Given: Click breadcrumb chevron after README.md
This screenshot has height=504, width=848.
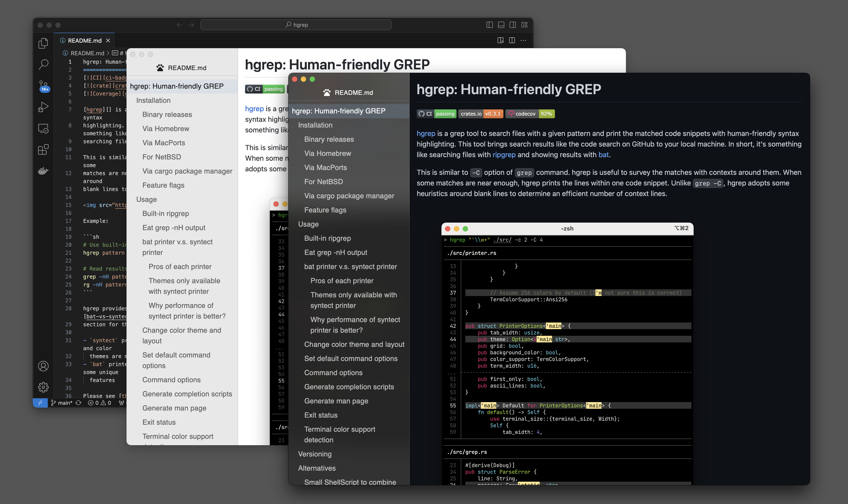Looking at the screenshot, I should 108,53.
